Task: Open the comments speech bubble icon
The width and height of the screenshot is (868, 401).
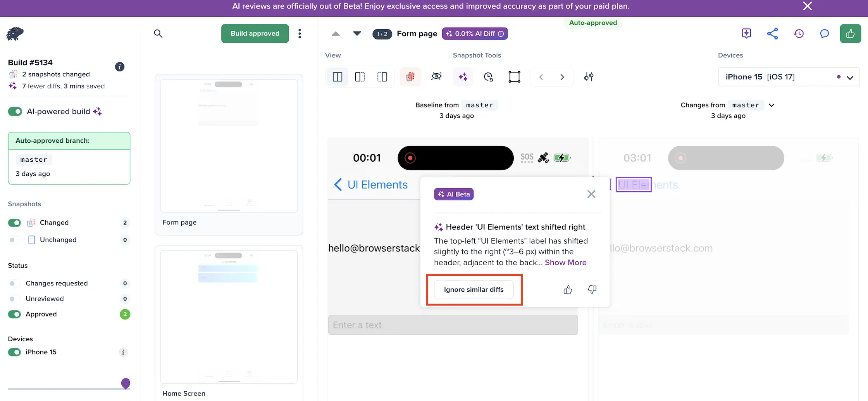Action: click(x=824, y=34)
